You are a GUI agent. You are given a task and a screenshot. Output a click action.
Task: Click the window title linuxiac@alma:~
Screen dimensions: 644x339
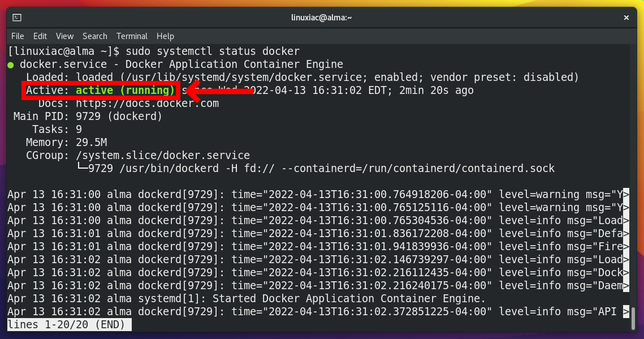(322, 17)
